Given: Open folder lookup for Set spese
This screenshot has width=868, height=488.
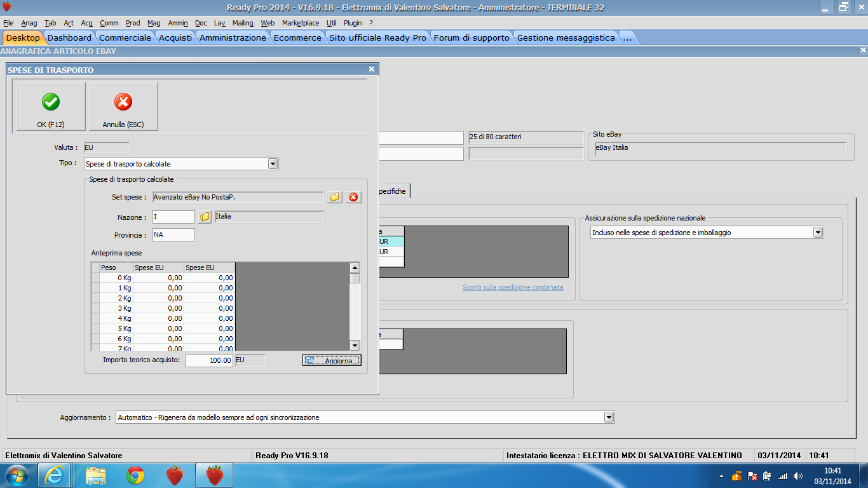Looking at the screenshot, I should click(x=334, y=197).
